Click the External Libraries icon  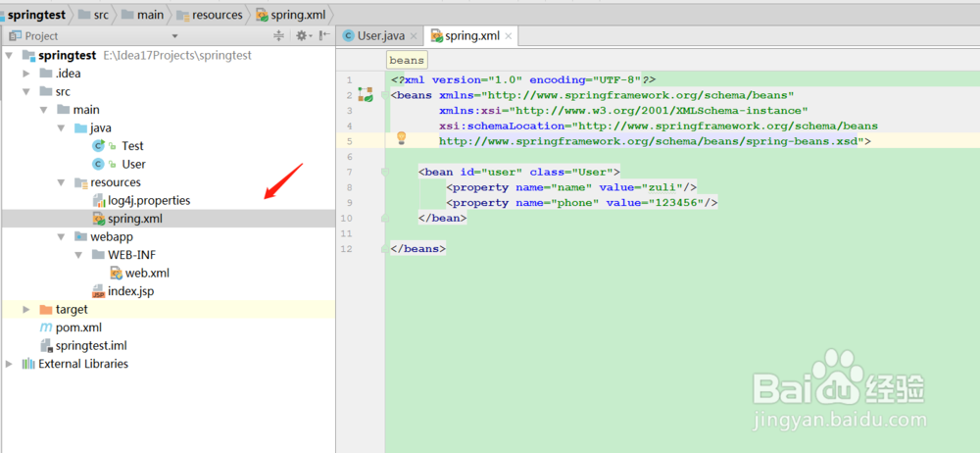coord(28,364)
